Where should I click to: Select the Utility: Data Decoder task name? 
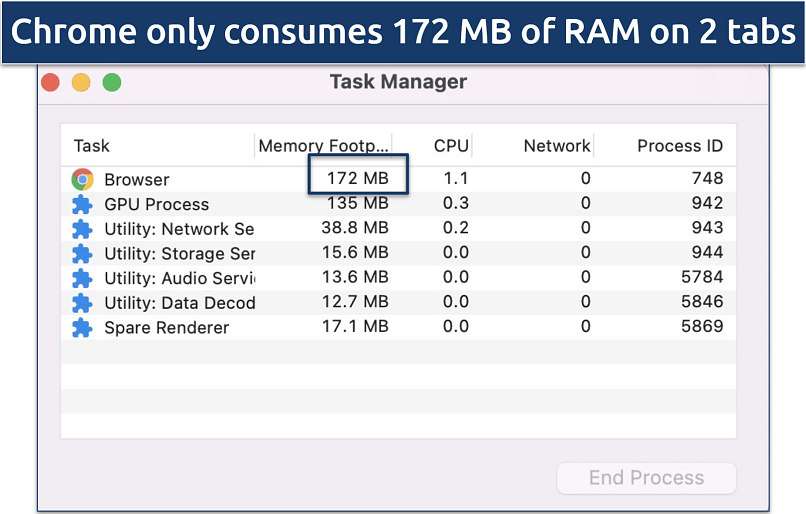pyautogui.click(x=179, y=303)
